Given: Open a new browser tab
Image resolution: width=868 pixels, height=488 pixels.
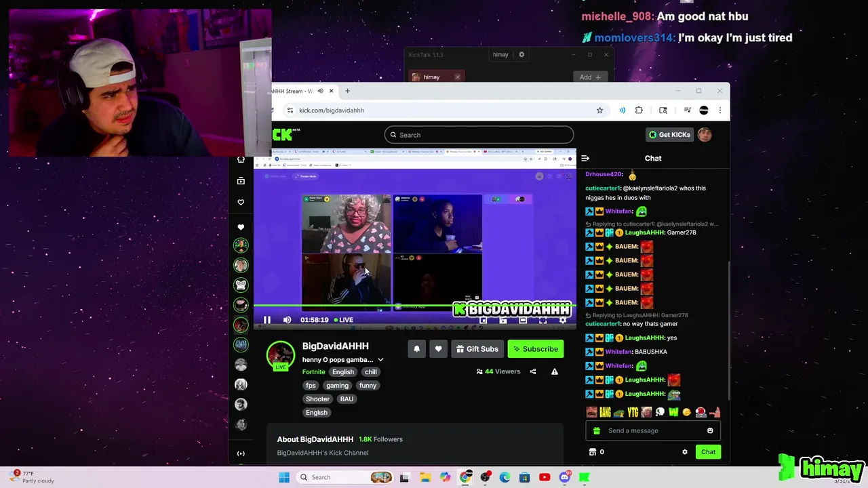Looking at the screenshot, I should [347, 91].
